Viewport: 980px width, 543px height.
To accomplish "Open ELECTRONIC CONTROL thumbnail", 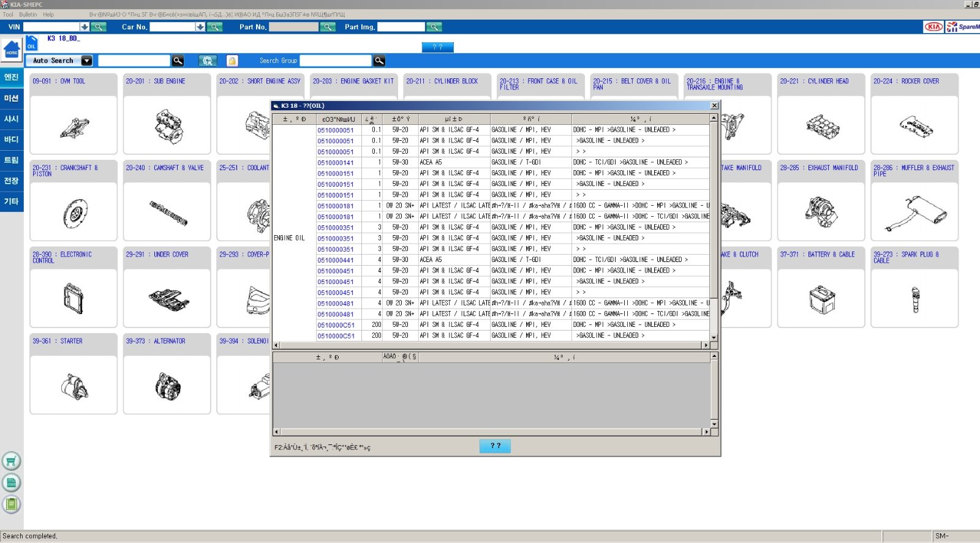I will (x=73, y=299).
